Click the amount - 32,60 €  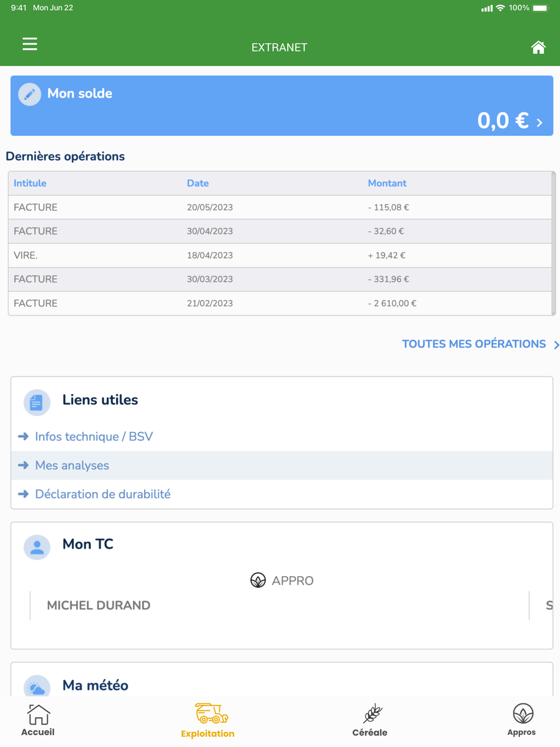click(x=386, y=231)
